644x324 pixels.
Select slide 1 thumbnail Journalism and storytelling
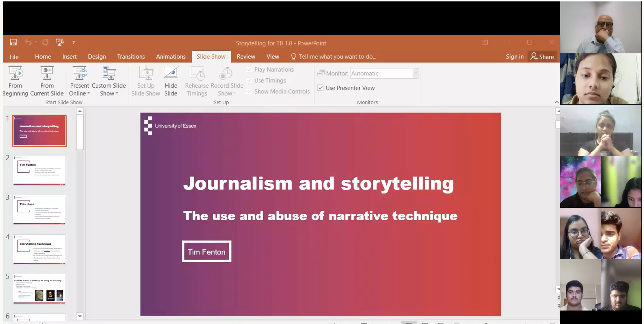[x=39, y=131]
